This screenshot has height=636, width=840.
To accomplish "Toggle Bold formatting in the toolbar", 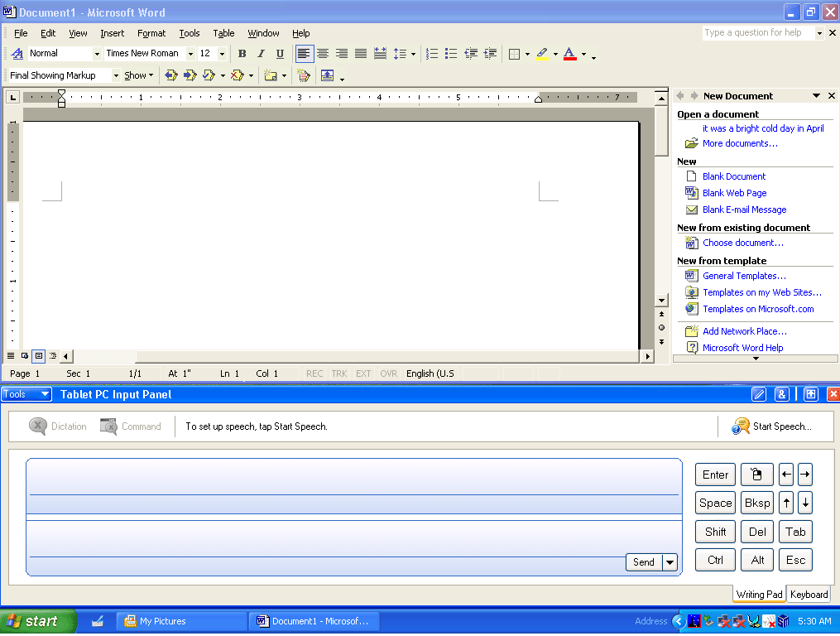I will pos(242,54).
